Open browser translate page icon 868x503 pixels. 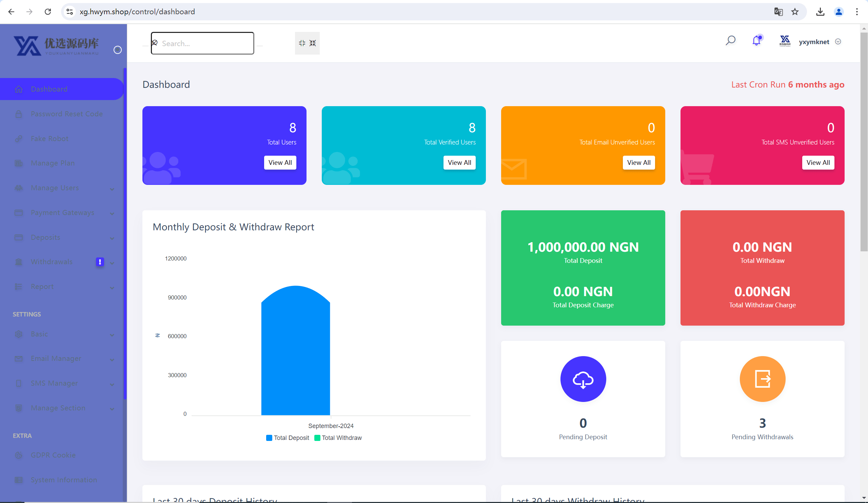(x=778, y=12)
